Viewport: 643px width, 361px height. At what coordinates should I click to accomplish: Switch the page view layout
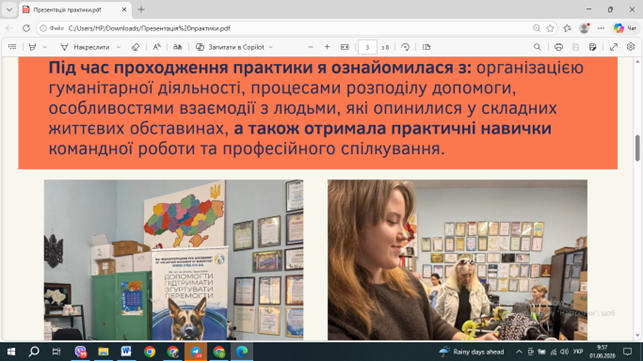point(426,47)
